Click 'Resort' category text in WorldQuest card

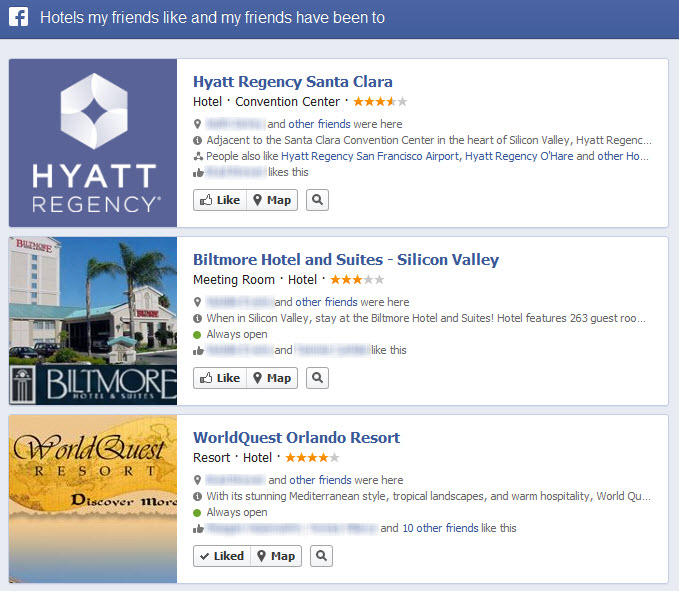point(211,458)
